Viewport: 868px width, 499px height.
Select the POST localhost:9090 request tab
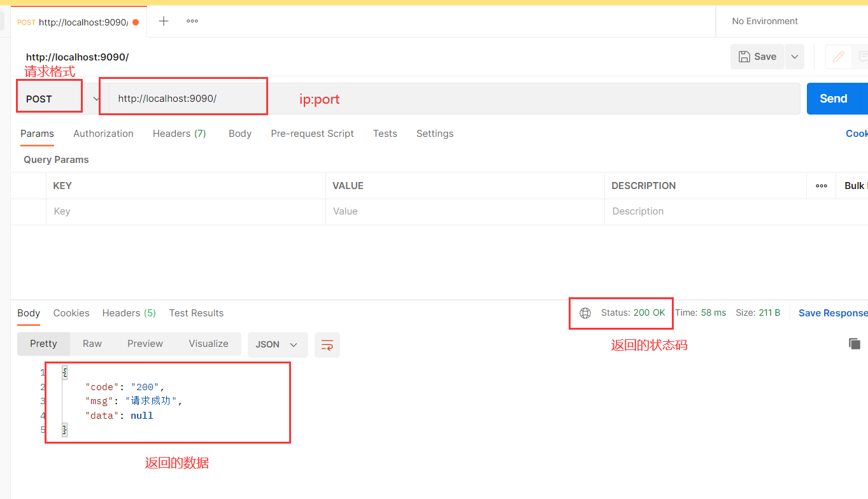tap(78, 22)
